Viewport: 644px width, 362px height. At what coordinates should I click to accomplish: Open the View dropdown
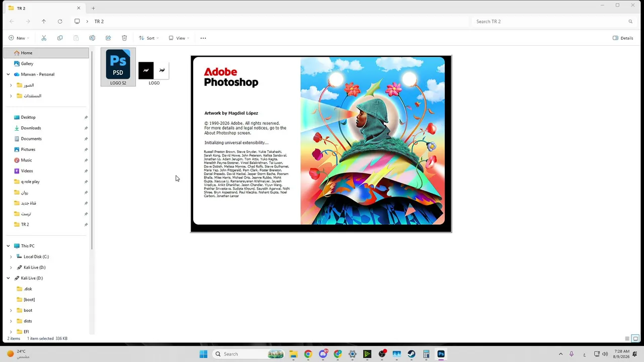coord(179,38)
